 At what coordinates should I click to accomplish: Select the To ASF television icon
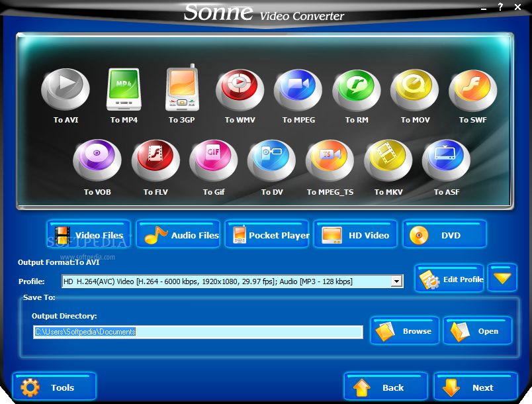pos(447,160)
